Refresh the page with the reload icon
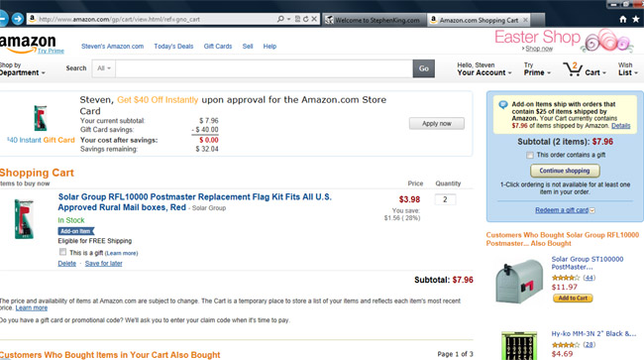Viewport: 644px width, 360px height. [305, 19]
